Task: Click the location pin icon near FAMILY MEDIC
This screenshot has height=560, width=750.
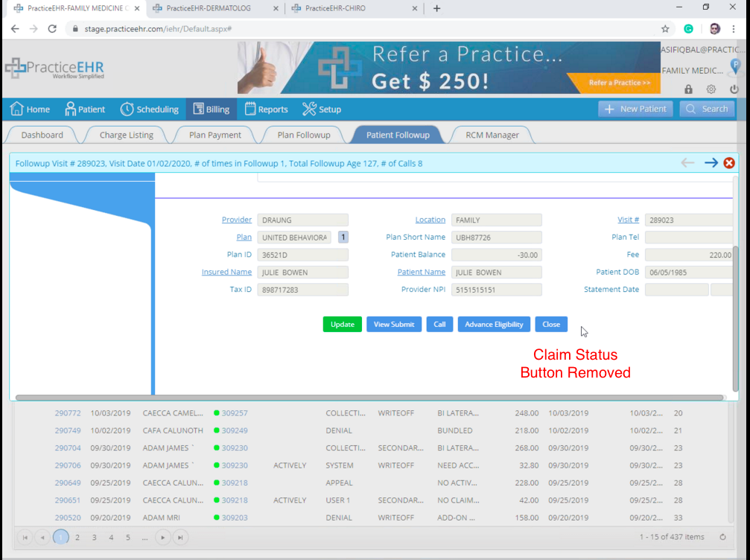Action: (x=735, y=66)
